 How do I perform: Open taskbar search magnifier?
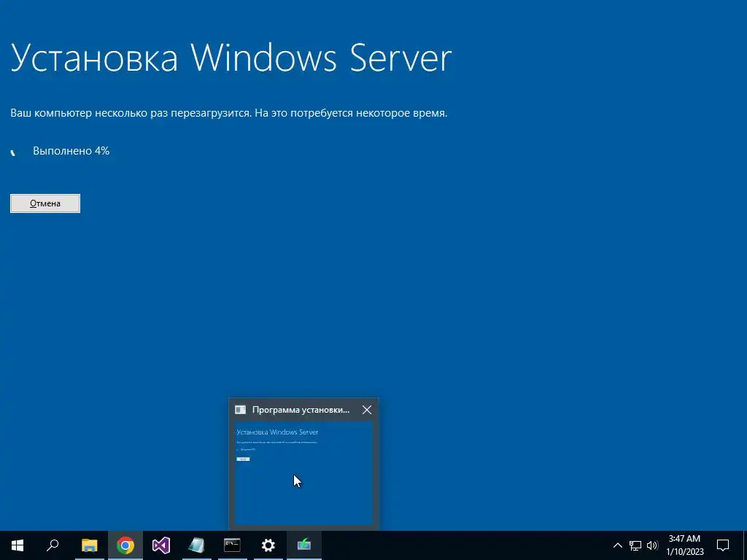(x=53, y=545)
